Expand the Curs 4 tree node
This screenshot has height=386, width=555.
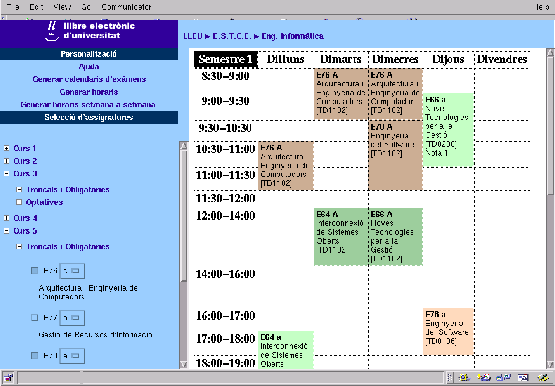pyautogui.click(x=6, y=218)
